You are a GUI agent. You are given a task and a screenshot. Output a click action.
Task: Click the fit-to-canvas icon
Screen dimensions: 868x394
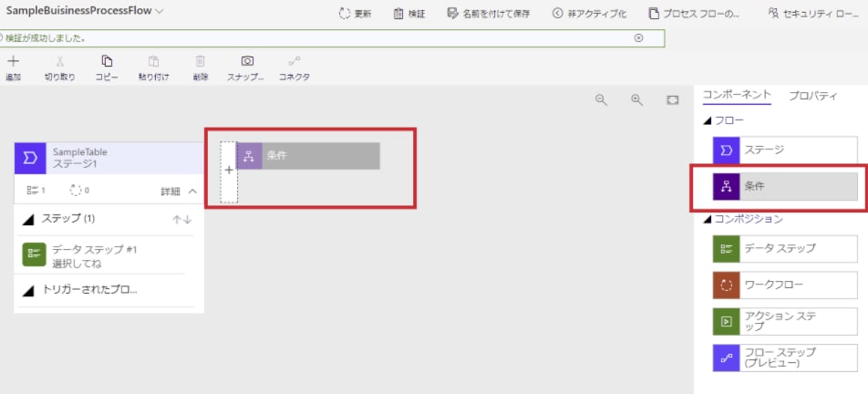tap(672, 99)
